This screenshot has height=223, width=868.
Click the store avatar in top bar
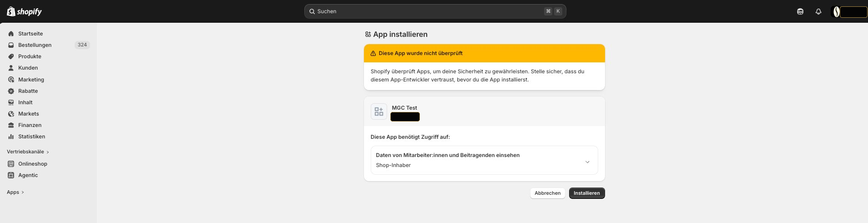[x=836, y=12]
